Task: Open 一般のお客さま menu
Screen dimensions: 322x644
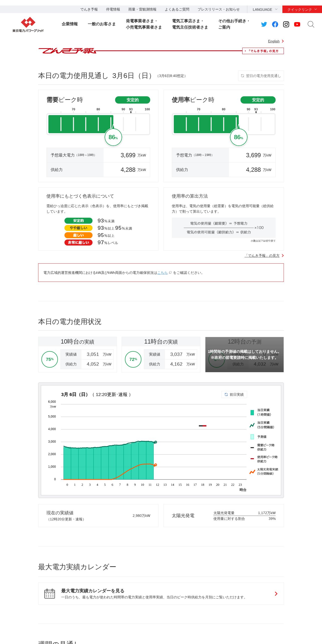Action: point(102,24)
